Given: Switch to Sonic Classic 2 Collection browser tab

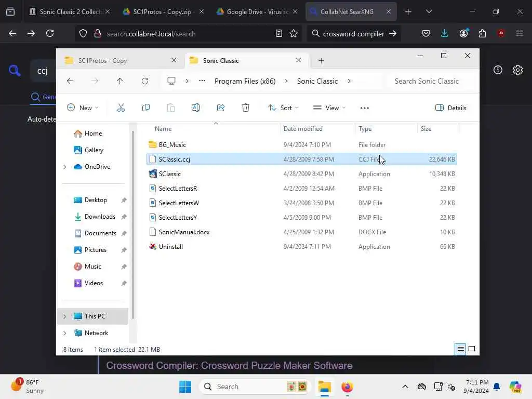Looking at the screenshot, I should pyautogui.click(x=70, y=11).
